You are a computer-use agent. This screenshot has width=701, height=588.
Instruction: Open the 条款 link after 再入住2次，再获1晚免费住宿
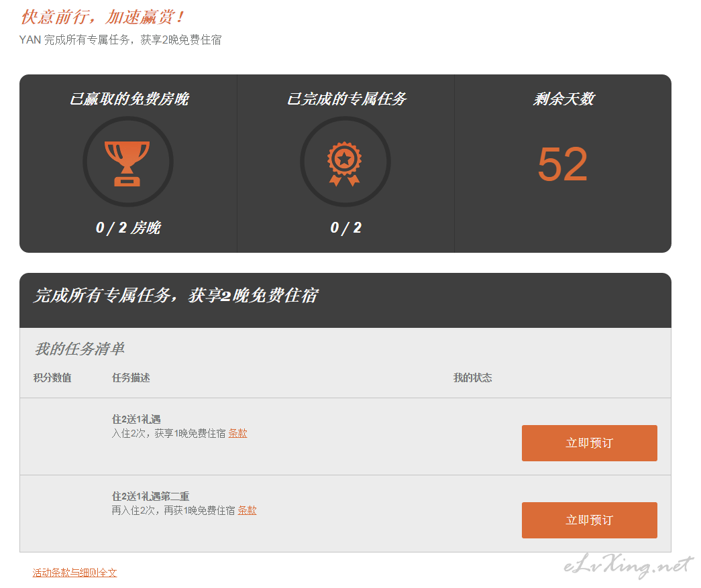coord(247,511)
